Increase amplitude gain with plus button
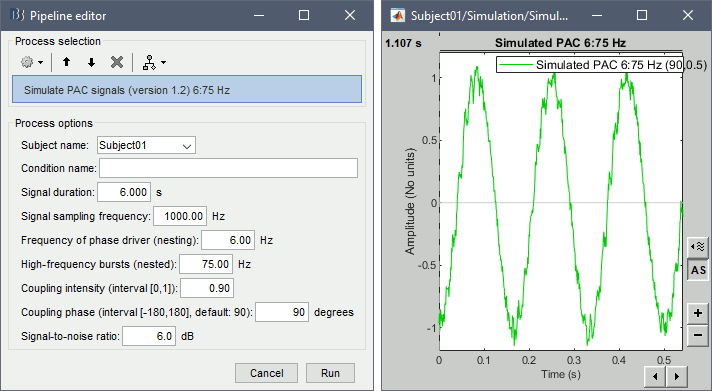The image size is (712, 391). tap(697, 313)
